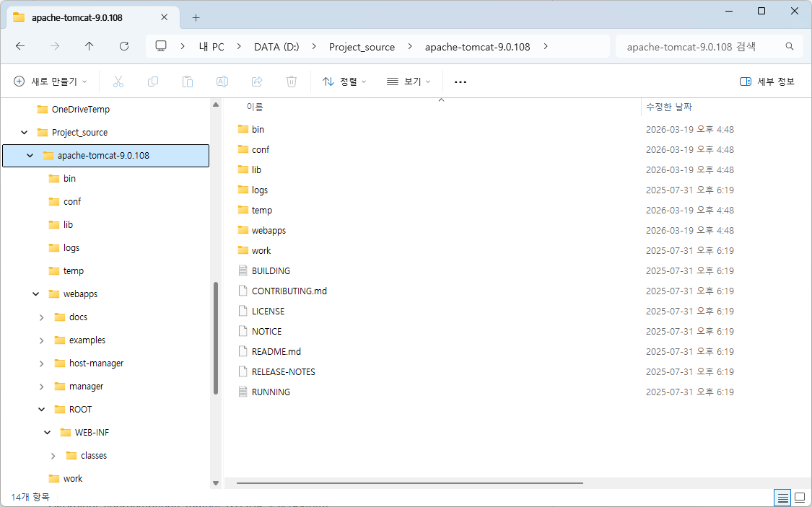Click the horizontal scrollbar in file list
The height and width of the screenshot is (507, 812).
coord(410,483)
